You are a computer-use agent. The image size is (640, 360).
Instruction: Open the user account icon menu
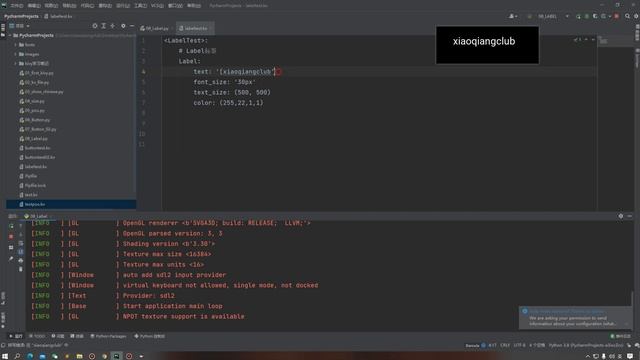(513, 16)
